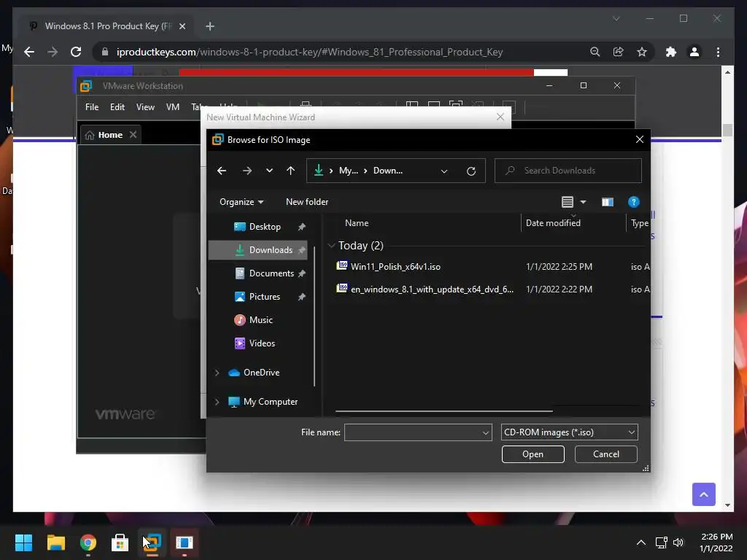Open File Explorer from taskbar
Image resolution: width=747 pixels, height=560 pixels.
point(55,542)
